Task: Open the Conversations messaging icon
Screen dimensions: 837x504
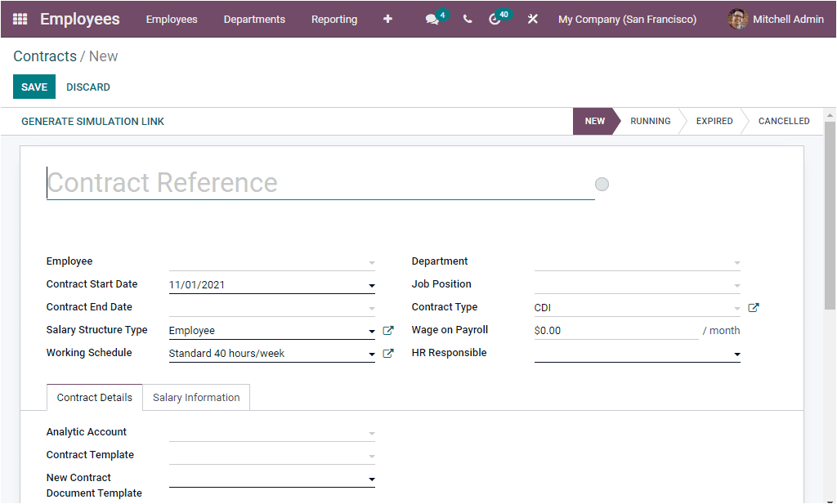Action: click(432, 19)
